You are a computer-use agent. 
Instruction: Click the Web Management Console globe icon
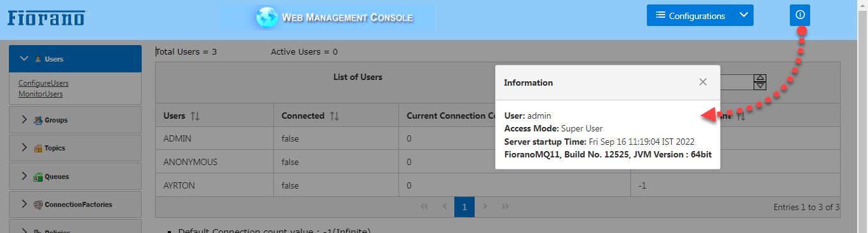click(x=268, y=17)
